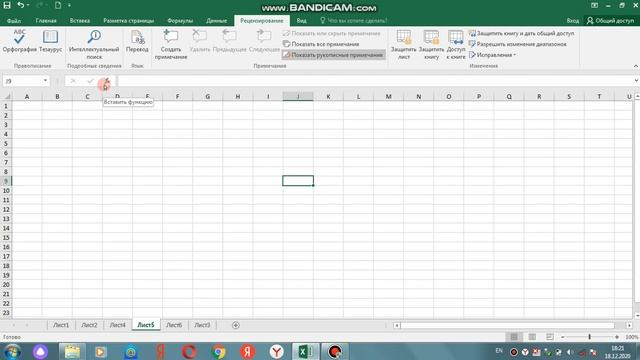Select column M header
Screen dimensions: 640x360
388,96
